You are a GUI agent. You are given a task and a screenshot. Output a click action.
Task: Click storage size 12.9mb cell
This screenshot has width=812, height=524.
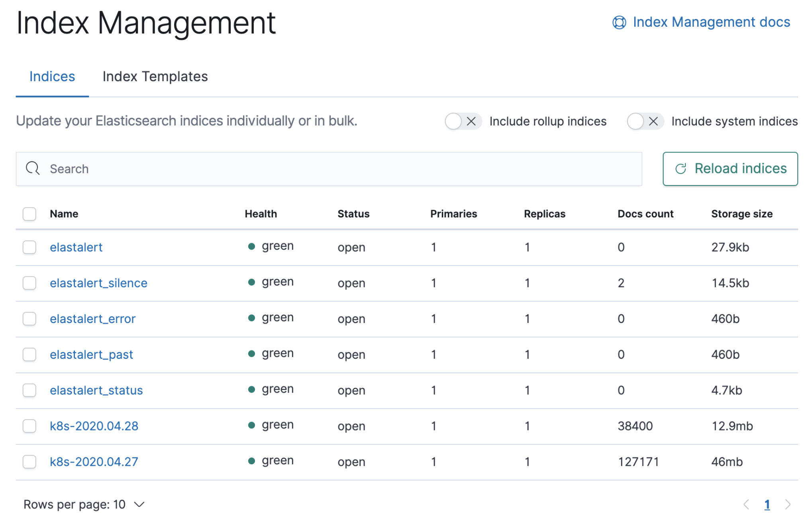[732, 426]
